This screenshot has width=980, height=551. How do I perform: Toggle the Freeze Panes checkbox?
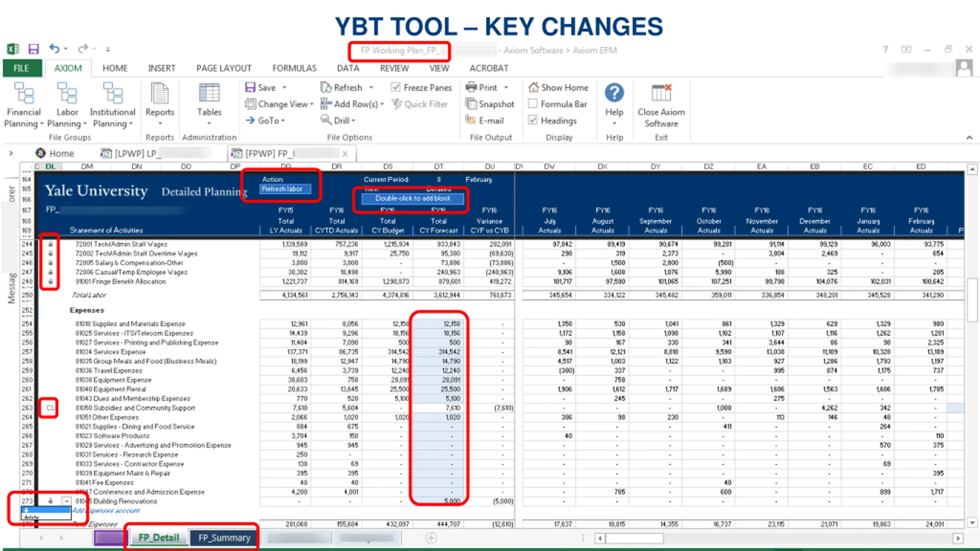click(x=396, y=88)
